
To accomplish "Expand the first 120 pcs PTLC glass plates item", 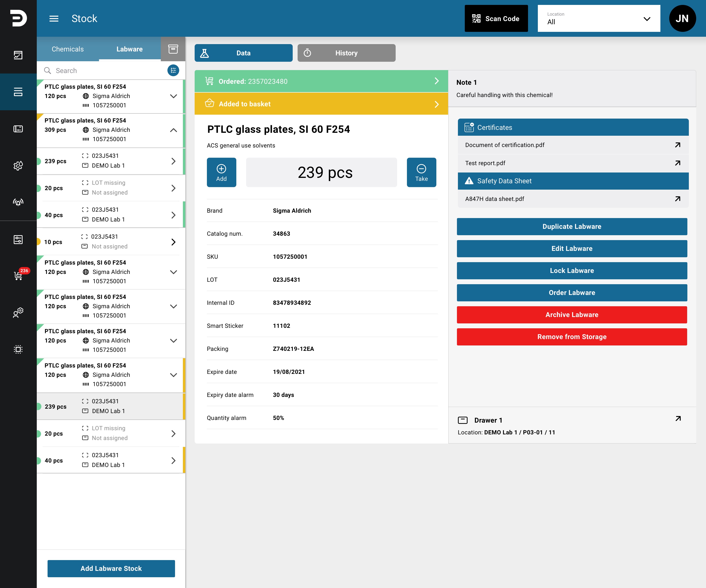I will (174, 96).
